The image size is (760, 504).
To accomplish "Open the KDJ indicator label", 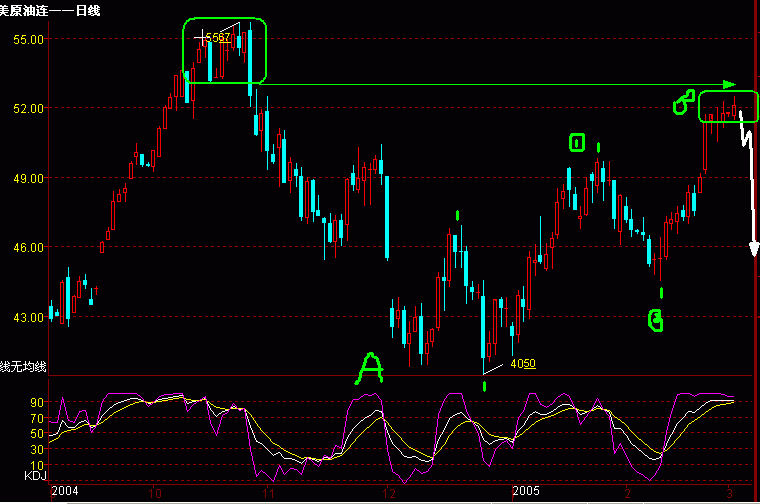I will pos(35,476).
